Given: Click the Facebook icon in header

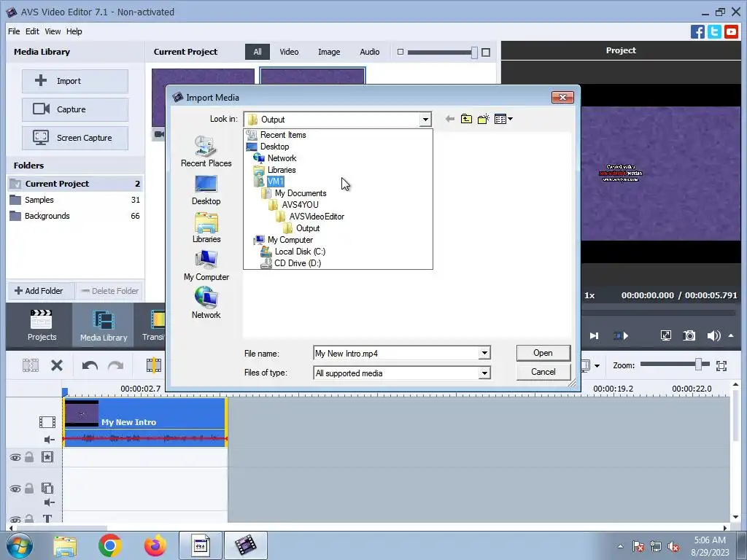Looking at the screenshot, I should tap(697, 32).
